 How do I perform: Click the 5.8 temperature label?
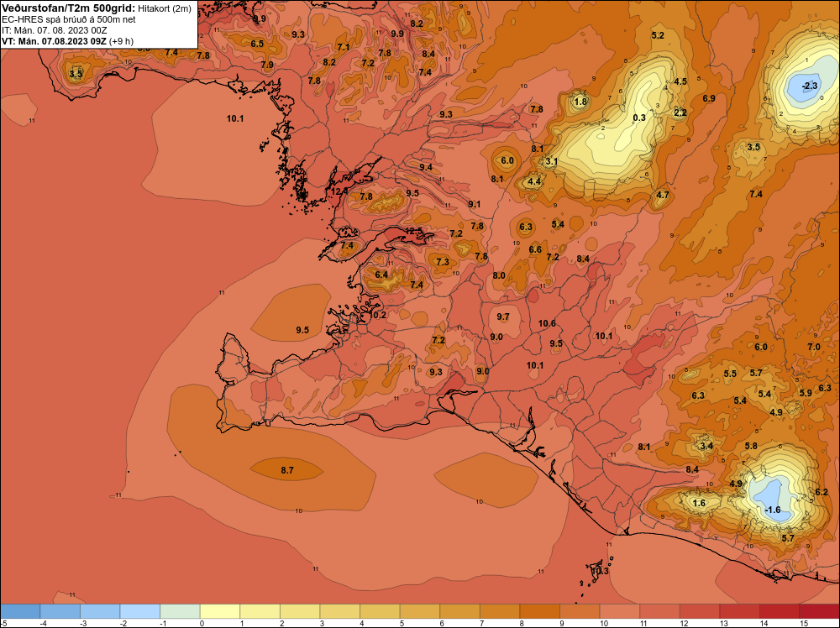[x=751, y=446]
